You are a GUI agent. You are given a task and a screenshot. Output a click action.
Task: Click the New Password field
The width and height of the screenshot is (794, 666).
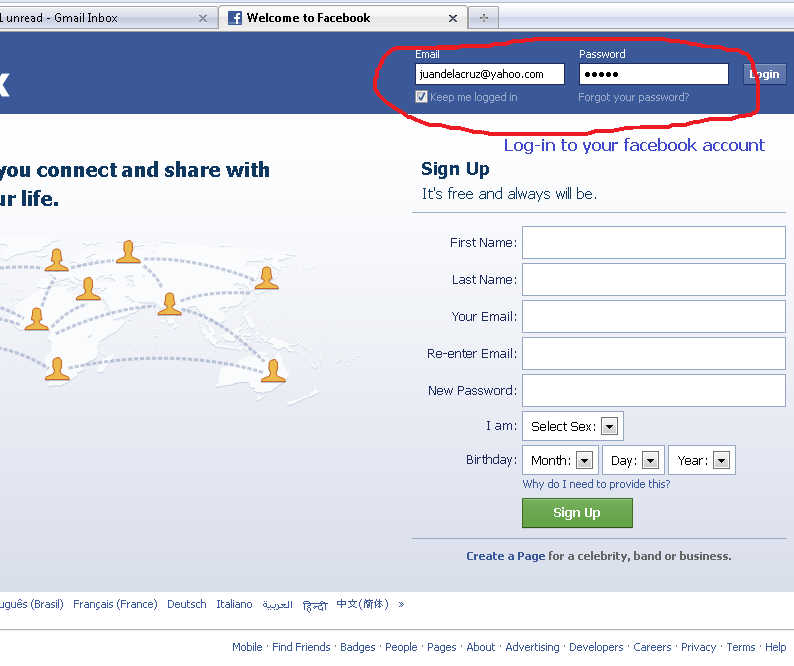click(x=654, y=390)
